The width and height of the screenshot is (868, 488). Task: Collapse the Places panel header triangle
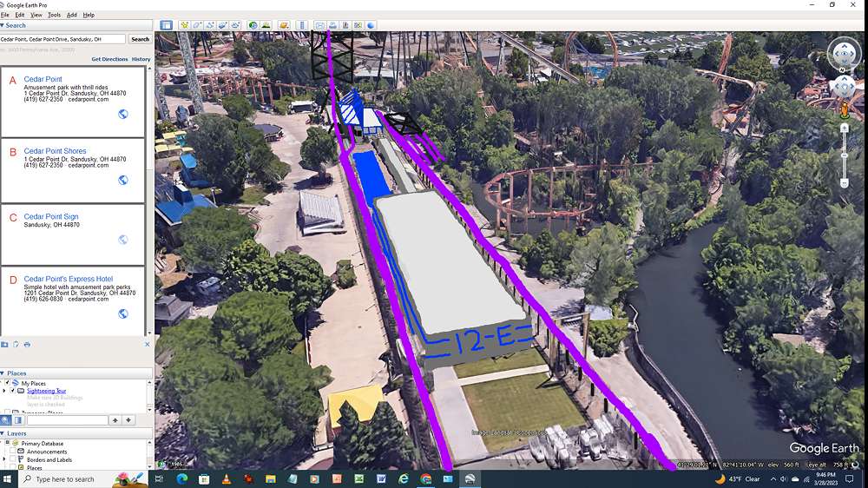tap(3, 373)
